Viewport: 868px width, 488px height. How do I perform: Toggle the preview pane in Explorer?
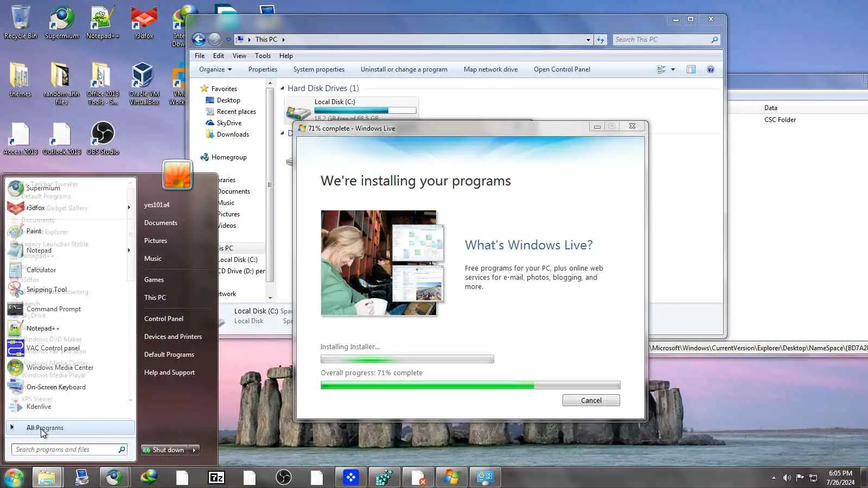pyautogui.click(x=691, y=69)
